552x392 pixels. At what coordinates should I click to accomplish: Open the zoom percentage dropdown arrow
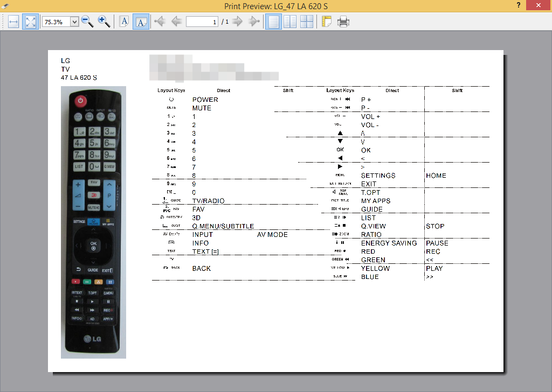coord(74,22)
